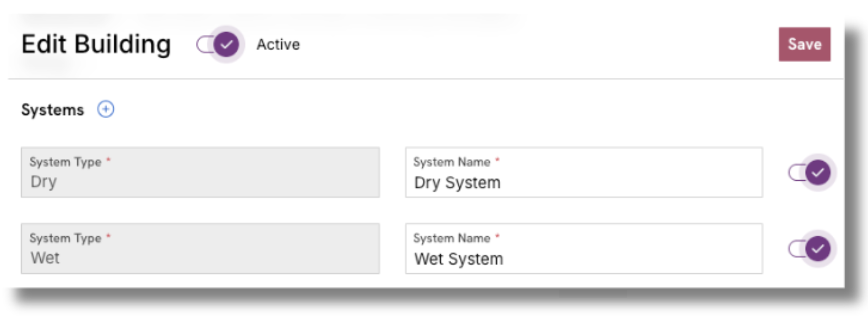
Task: Click the Active label text
Action: click(278, 44)
